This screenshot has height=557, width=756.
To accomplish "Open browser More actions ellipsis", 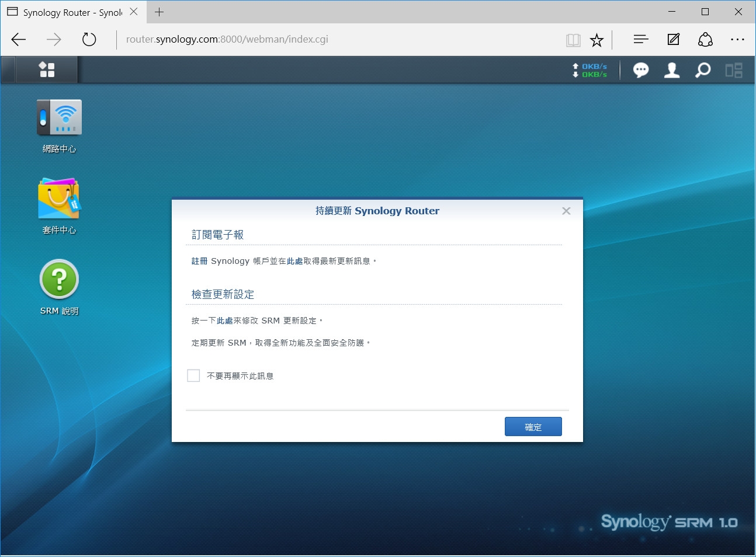I will [737, 40].
